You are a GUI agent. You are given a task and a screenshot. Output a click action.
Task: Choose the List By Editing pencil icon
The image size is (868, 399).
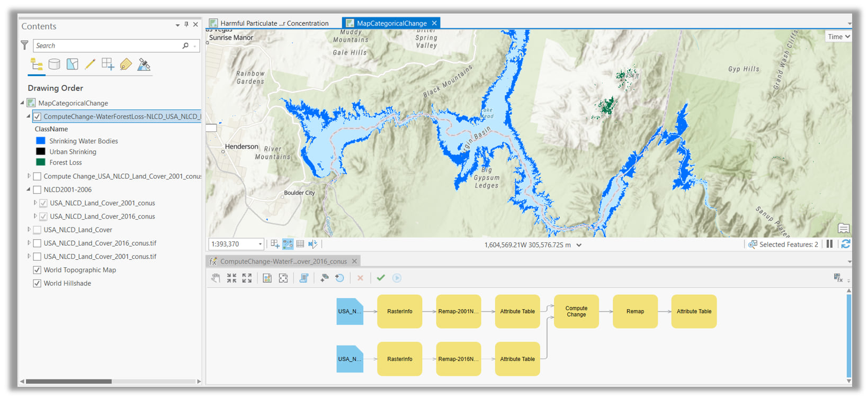tap(90, 65)
